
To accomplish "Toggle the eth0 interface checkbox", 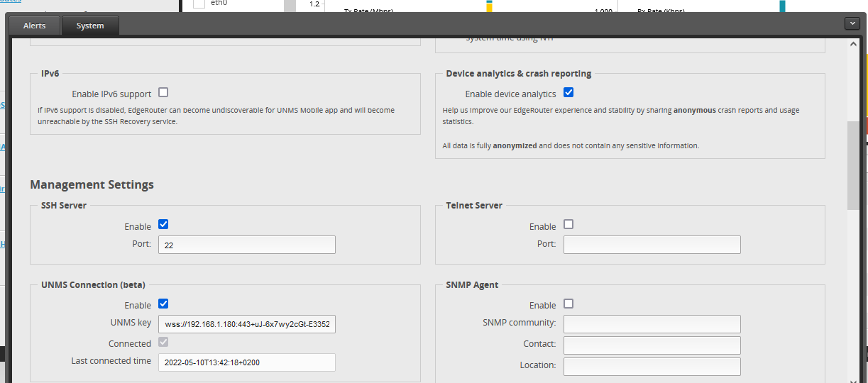I will pyautogui.click(x=199, y=4).
